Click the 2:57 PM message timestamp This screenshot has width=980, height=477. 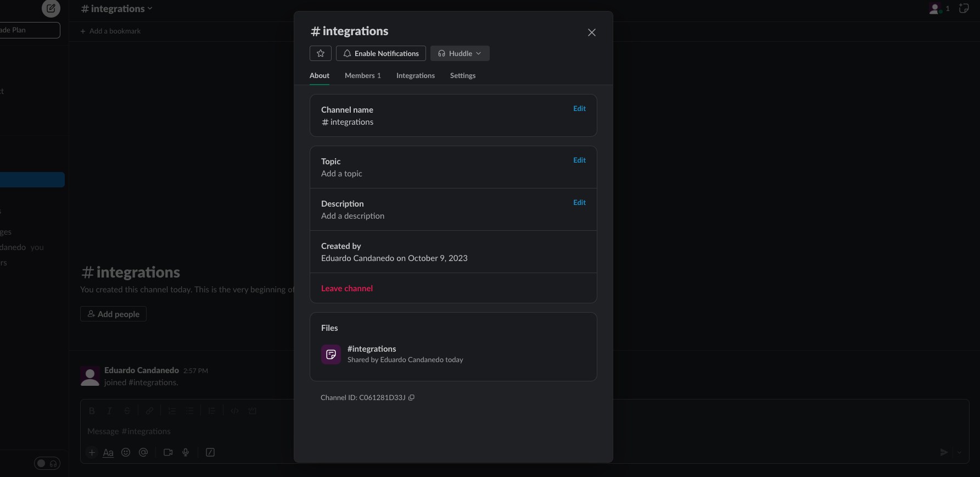point(195,371)
